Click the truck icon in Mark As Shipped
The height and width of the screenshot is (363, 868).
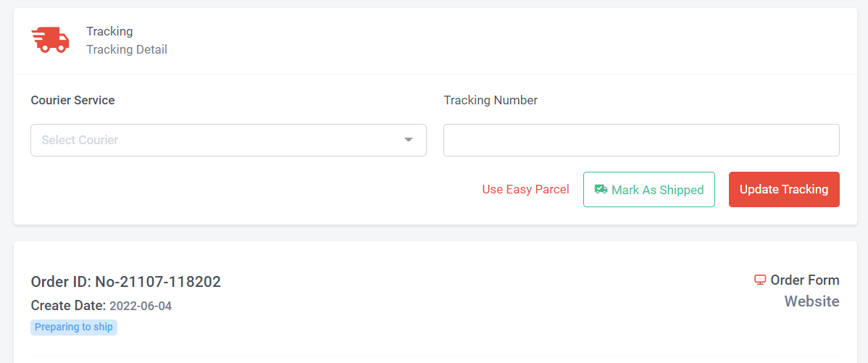(601, 189)
